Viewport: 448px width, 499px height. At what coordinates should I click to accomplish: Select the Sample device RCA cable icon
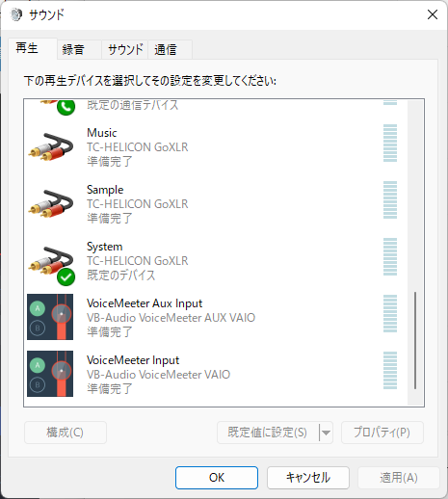[x=51, y=204]
